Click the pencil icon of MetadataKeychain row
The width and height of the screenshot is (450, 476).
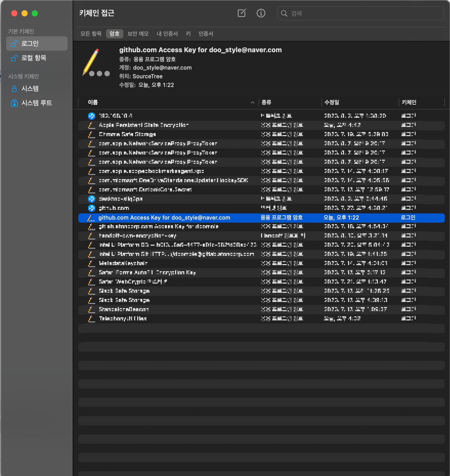tap(91, 263)
